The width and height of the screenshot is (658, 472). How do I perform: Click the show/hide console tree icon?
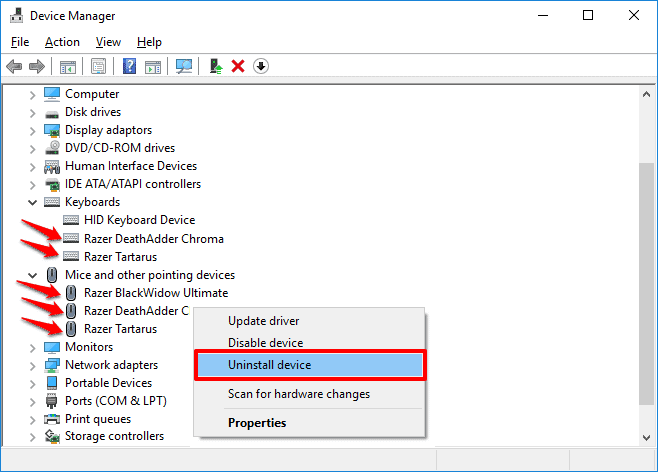(x=68, y=66)
